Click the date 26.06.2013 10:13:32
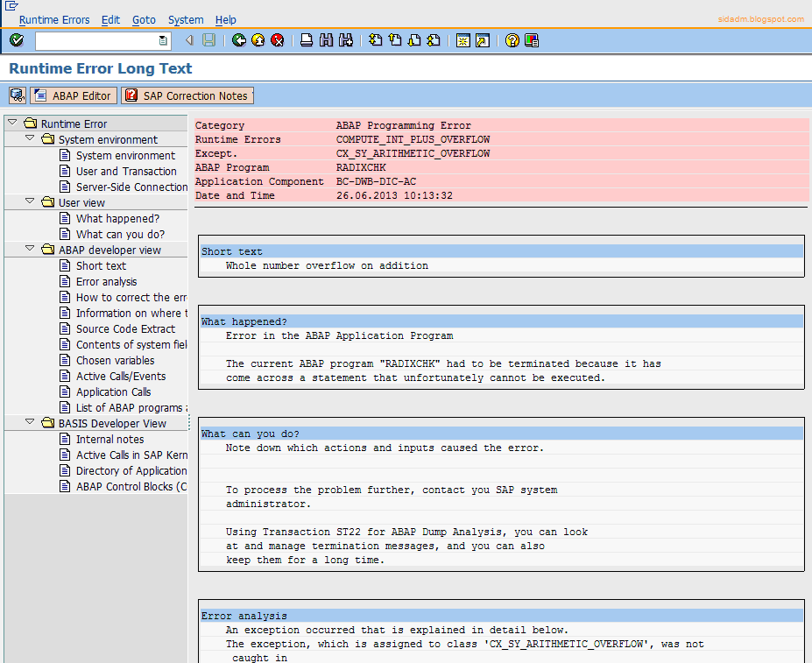Screen dimensions: 812x663 pos(394,195)
